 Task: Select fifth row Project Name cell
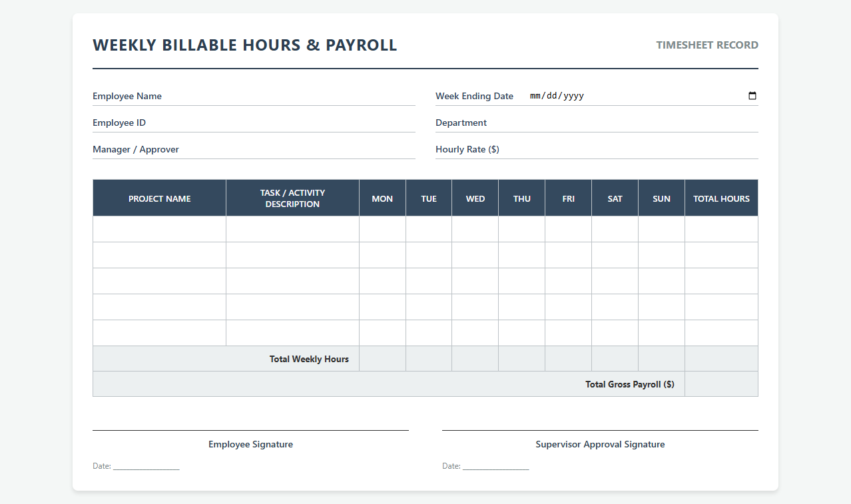(160, 333)
